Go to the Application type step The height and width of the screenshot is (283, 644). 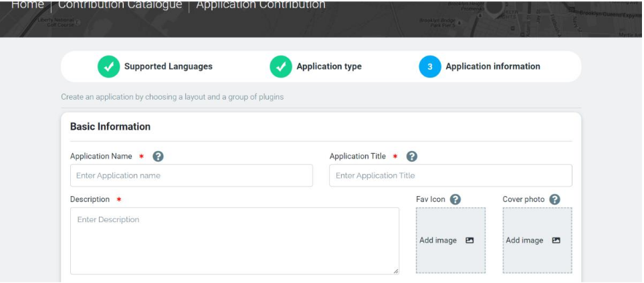tap(329, 67)
